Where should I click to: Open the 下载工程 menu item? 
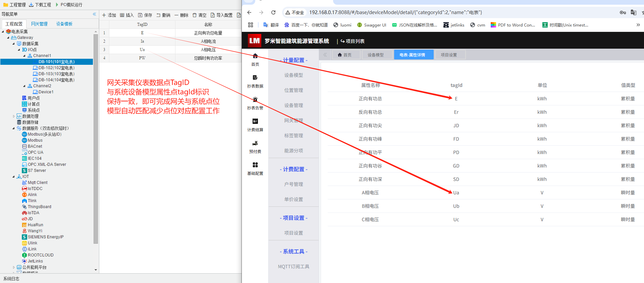click(x=40, y=5)
